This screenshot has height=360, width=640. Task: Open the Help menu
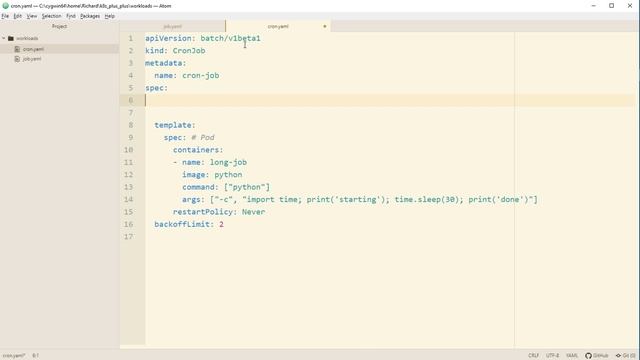[109, 16]
